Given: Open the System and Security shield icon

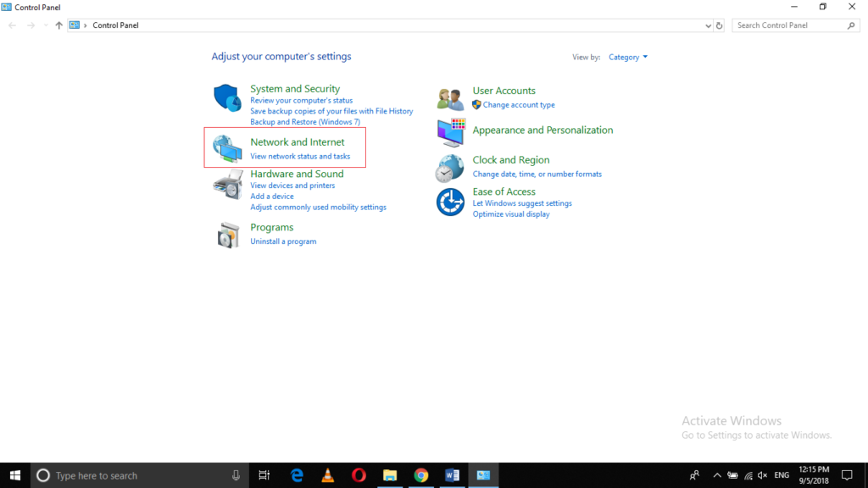Looking at the screenshot, I should (227, 98).
